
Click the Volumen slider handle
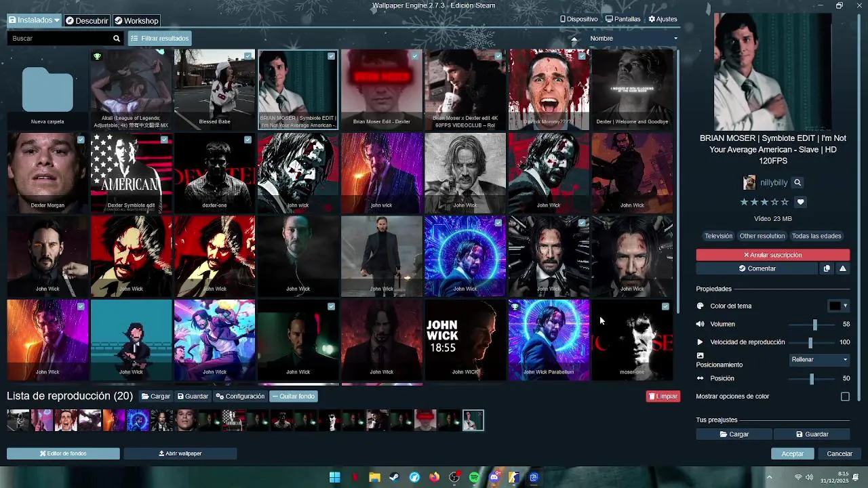[814, 325]
